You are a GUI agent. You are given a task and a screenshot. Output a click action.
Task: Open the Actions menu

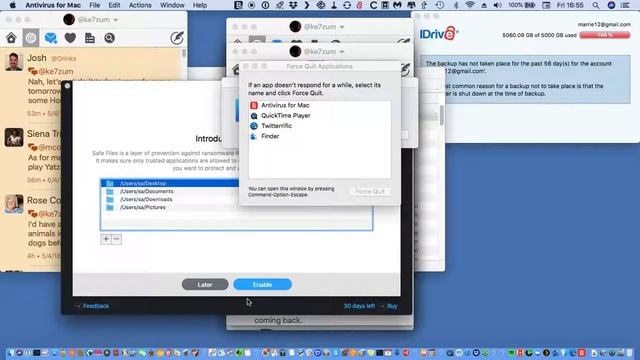point(140,5)
